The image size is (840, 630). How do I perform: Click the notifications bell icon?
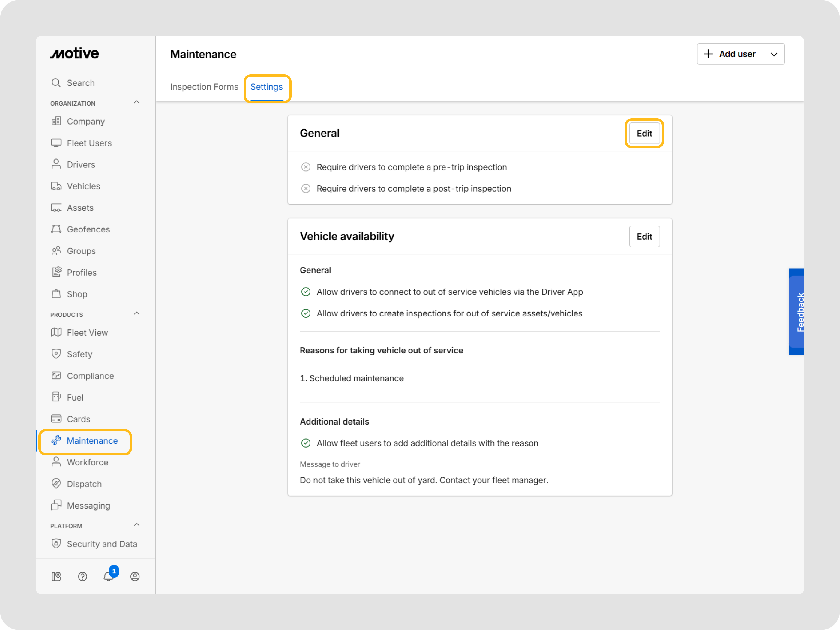click(109, 577)
